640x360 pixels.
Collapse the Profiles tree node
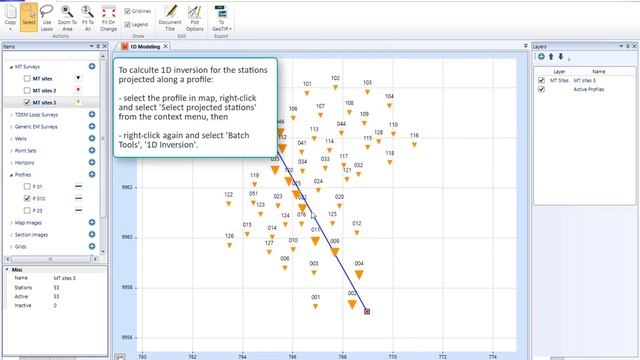(x=11, y=175)
